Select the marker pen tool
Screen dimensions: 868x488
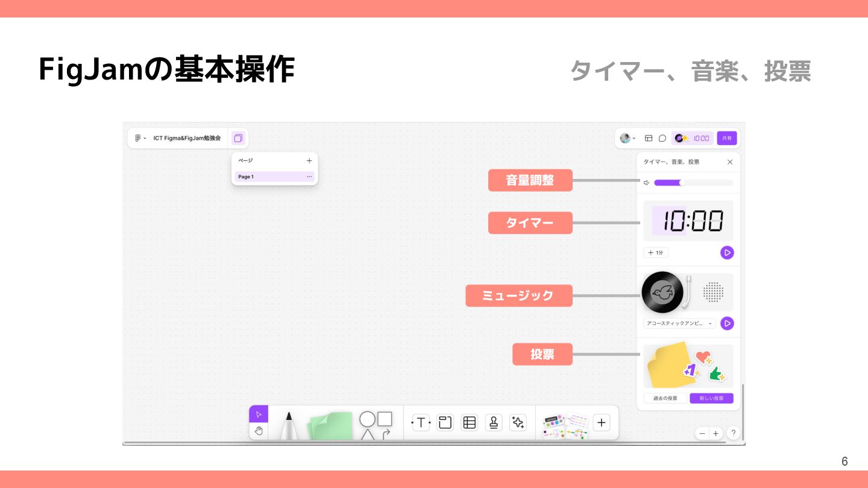pos(289,426)
